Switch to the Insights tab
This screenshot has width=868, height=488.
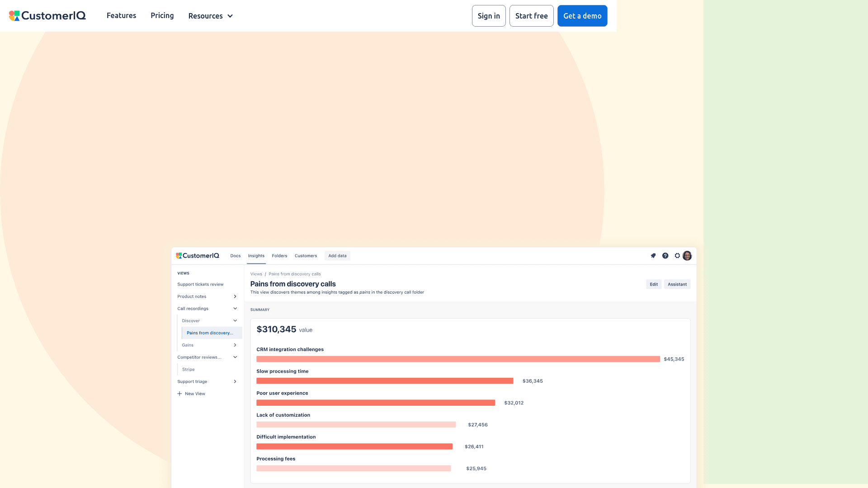pos(256,256)
